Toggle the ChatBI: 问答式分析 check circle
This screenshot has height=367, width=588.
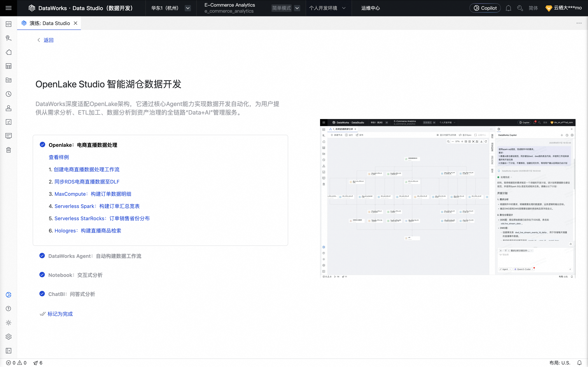point(42,294)
